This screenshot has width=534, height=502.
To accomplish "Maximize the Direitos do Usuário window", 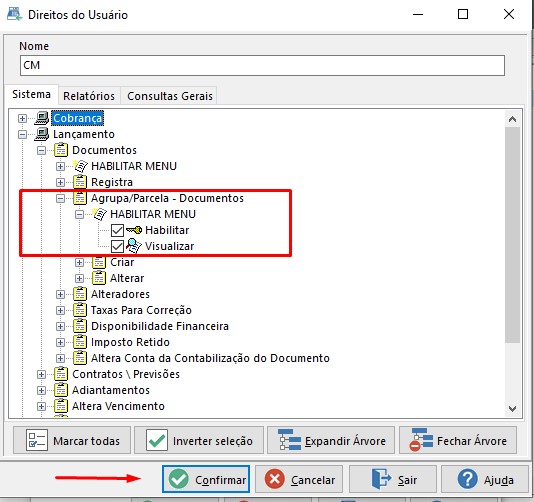I will (x=463, y=14).
